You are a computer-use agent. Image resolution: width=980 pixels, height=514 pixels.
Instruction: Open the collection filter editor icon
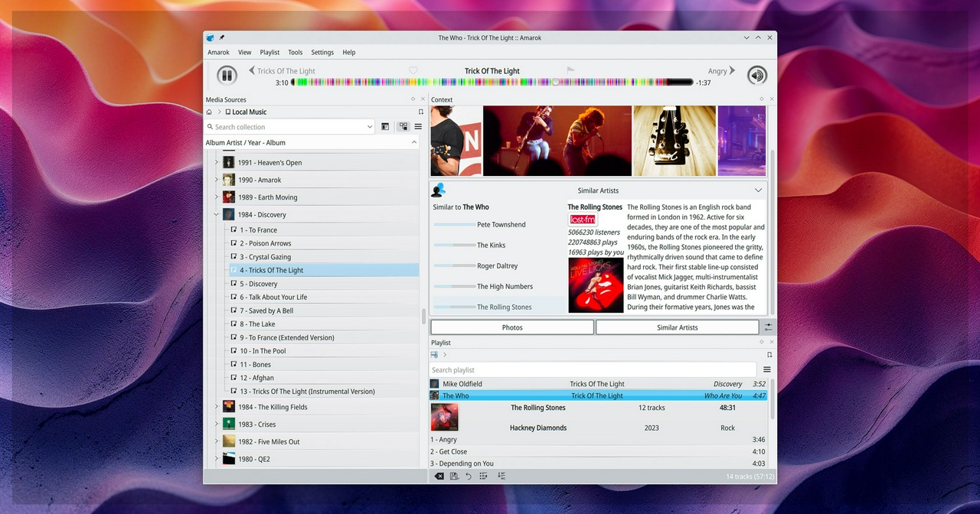pyautogui.click(x=385, y=127)
